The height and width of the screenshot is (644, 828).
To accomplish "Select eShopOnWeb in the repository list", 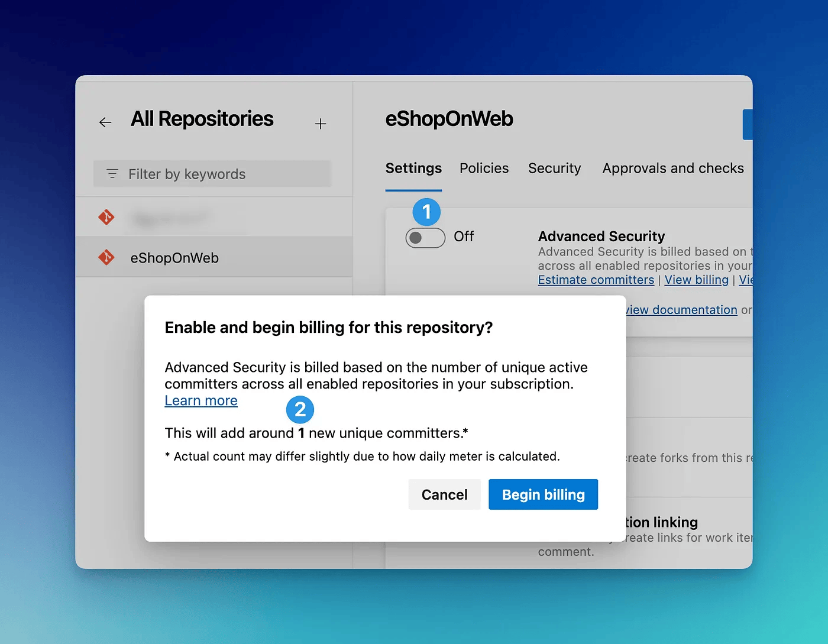I will tap(174, 258).
